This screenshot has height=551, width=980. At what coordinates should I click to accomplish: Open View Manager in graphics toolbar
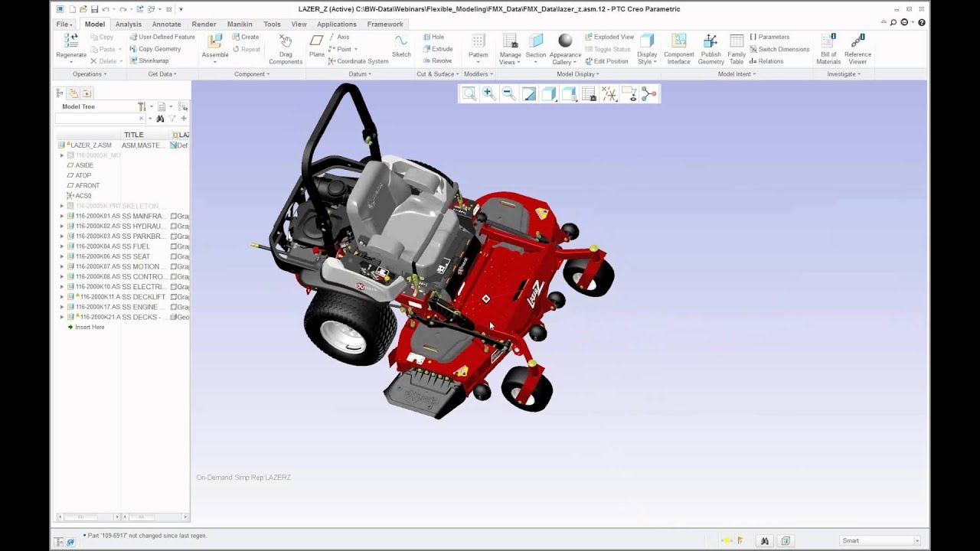point(589,93)
